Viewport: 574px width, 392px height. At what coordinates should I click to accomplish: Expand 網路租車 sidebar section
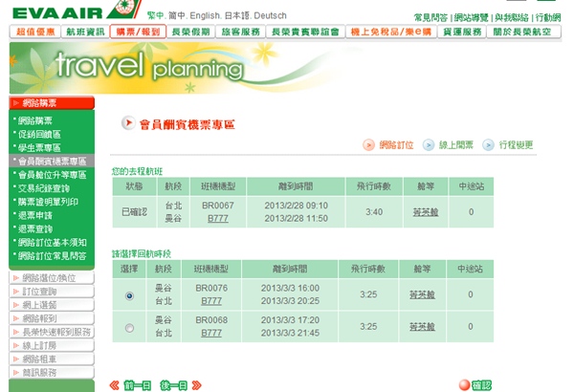[x=52, y=359]
